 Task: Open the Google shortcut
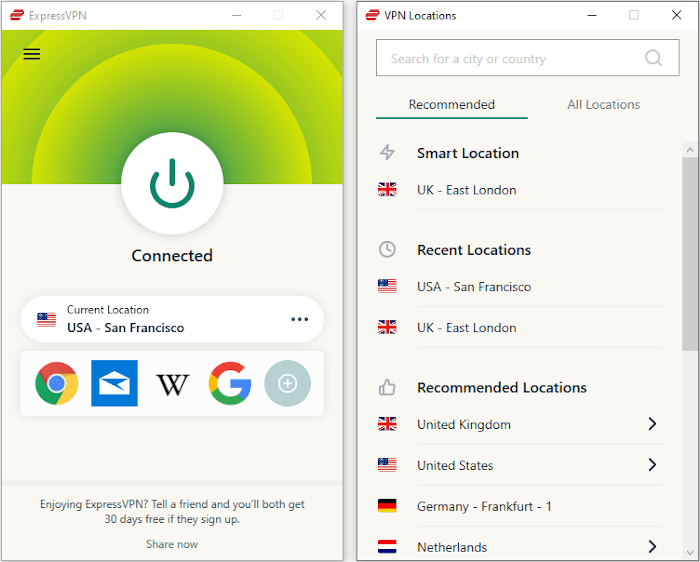click(230, 383)
